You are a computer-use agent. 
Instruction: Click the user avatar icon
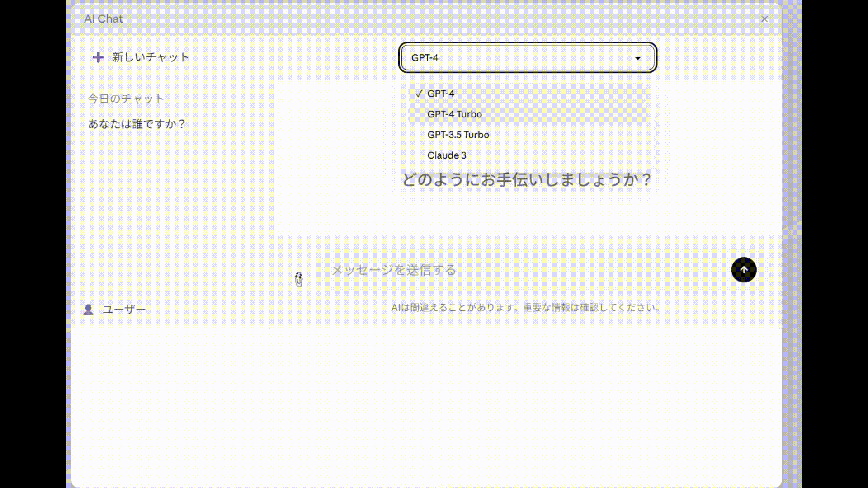click(89, 310)
